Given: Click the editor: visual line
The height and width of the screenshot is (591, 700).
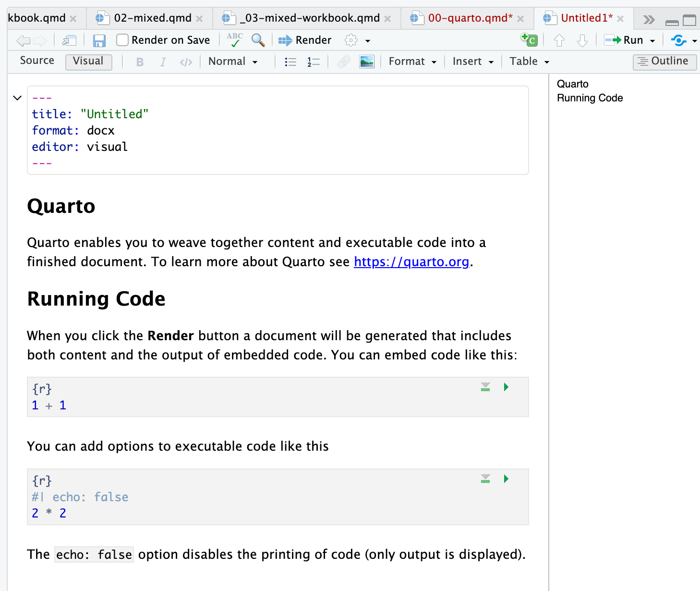Looking at the screenshot, I should pyautogui.click(x=80, y=147).
